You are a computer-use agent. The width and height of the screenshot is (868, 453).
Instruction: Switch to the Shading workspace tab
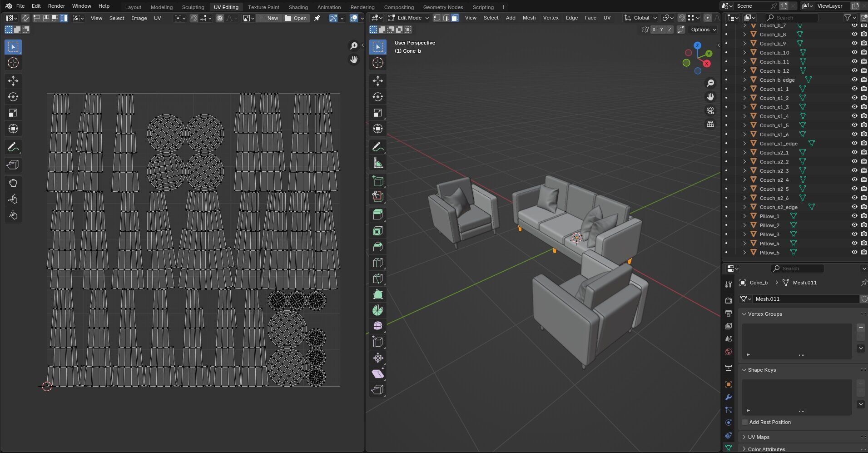click(298, 7)
